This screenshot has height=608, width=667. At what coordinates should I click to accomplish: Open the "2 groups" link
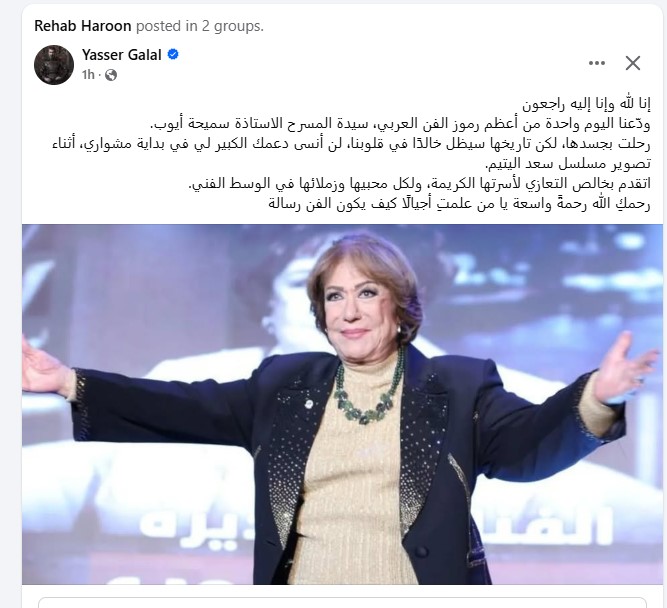(x=232, y=26)
